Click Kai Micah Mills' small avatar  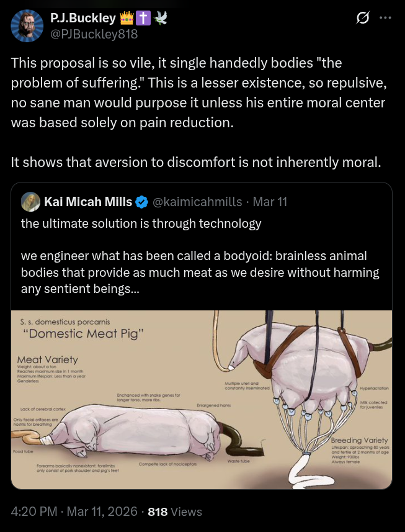(x=30, y=202)
